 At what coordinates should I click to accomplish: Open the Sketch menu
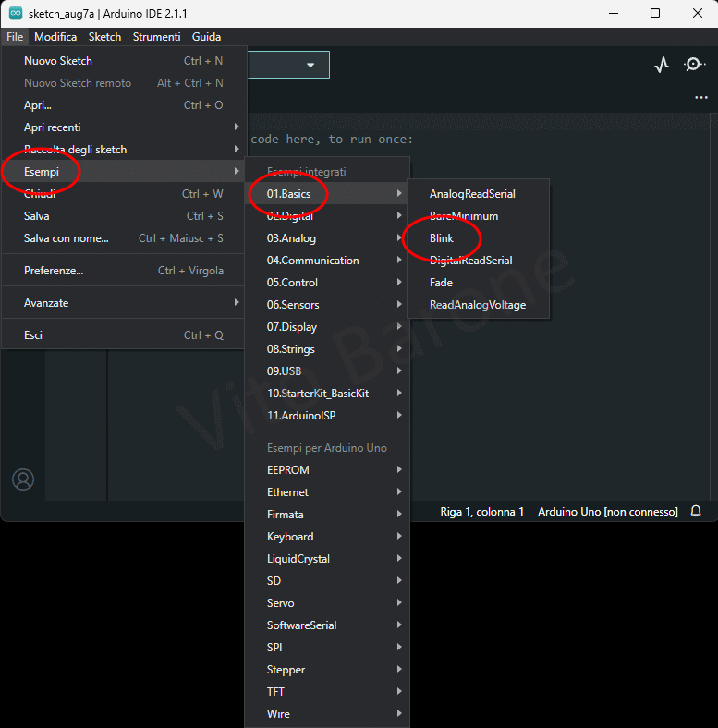pos(104,37)
